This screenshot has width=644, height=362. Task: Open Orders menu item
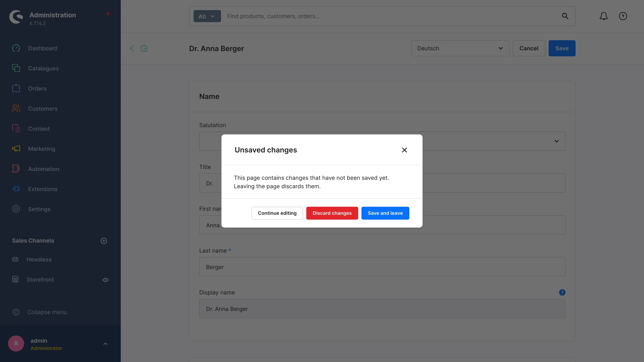(37, 88)
